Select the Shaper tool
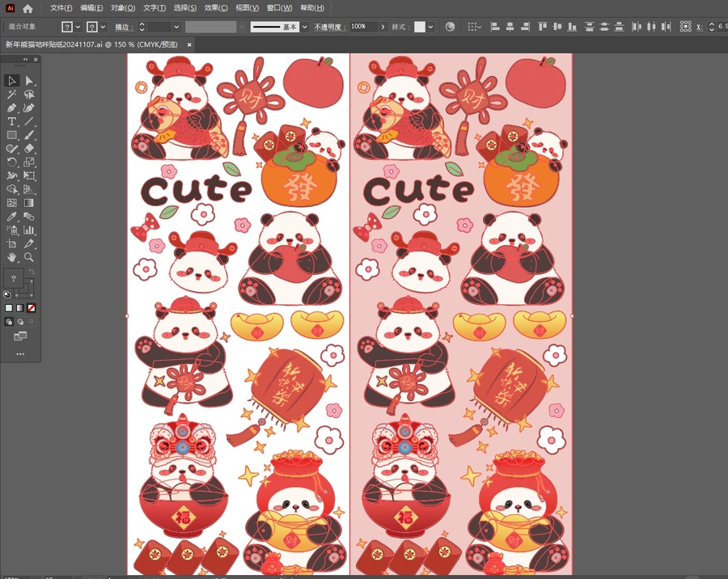Screen dimensions: 728x579 11,149
